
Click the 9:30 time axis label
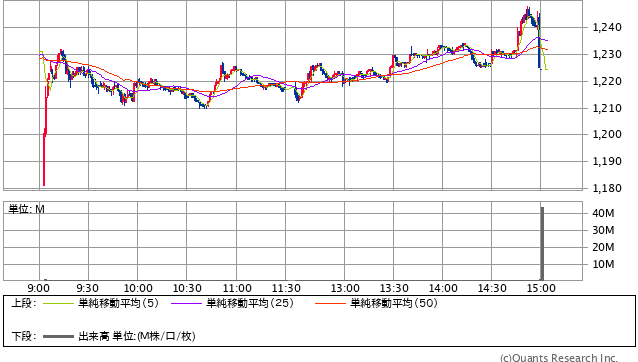pyautogui.click(x=87, y=288)
